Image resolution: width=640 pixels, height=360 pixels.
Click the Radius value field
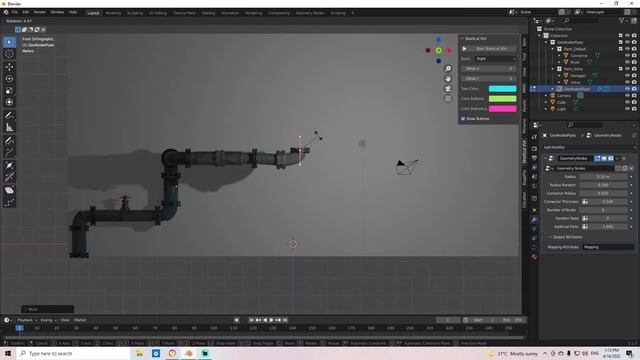[603, 177]
